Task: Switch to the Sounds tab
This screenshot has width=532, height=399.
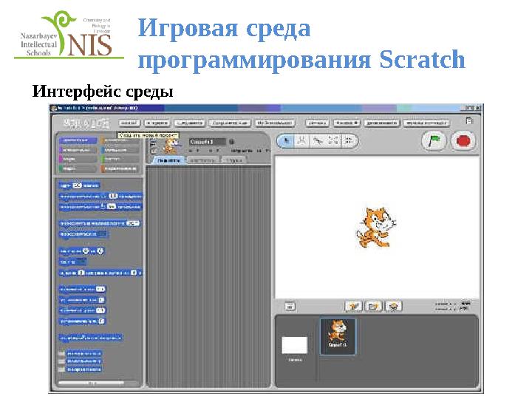Action: click(234, 160)
